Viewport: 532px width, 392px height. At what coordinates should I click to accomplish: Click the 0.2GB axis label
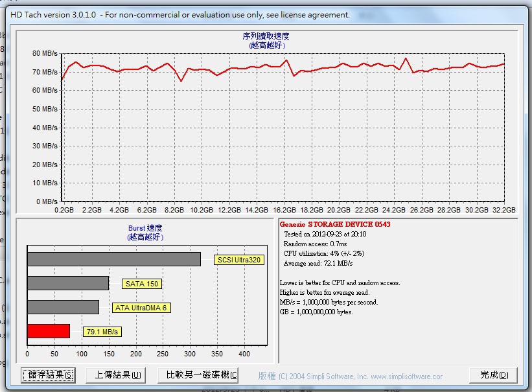64,210
